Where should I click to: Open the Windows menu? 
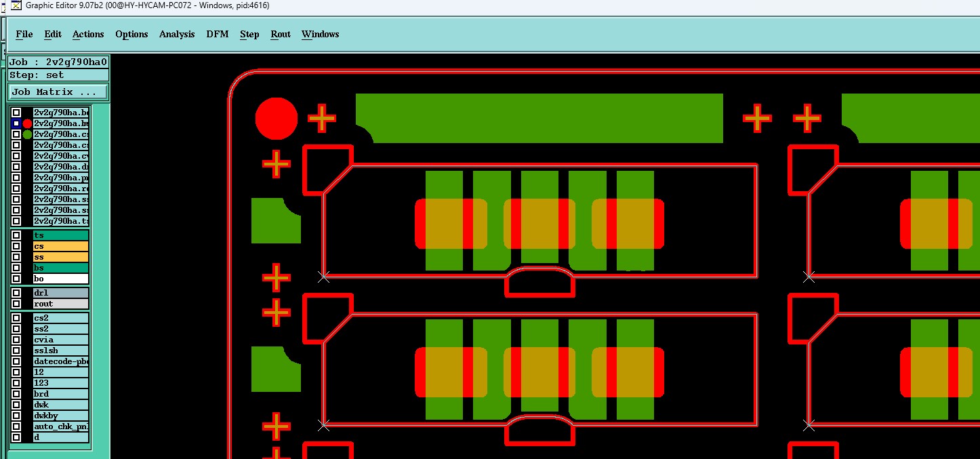click(x=320, y=34)
